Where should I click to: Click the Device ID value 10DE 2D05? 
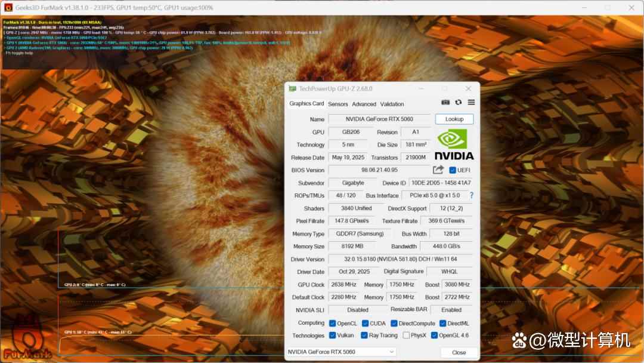pos(441,183)
